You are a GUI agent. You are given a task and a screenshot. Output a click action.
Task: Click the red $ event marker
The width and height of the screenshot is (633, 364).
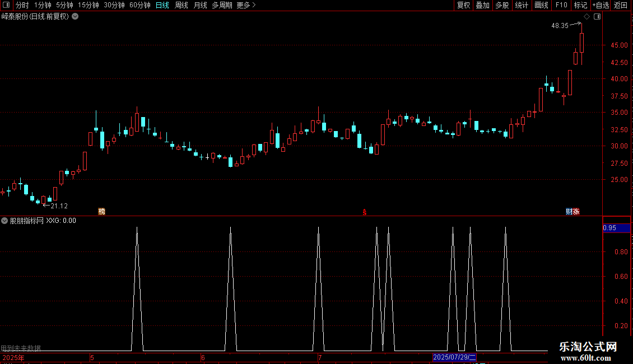[365, 212]
